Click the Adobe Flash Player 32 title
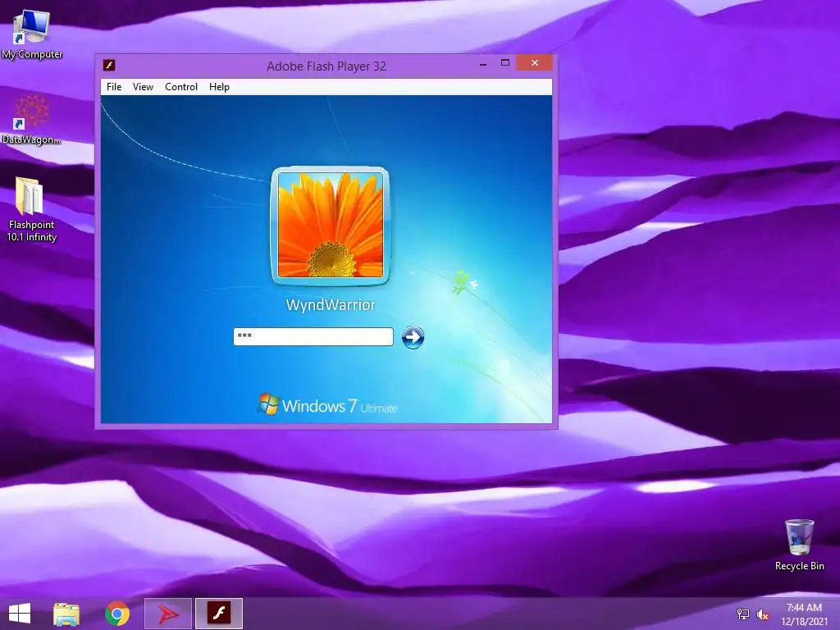840x630 pixels. (x=326, y=66)
